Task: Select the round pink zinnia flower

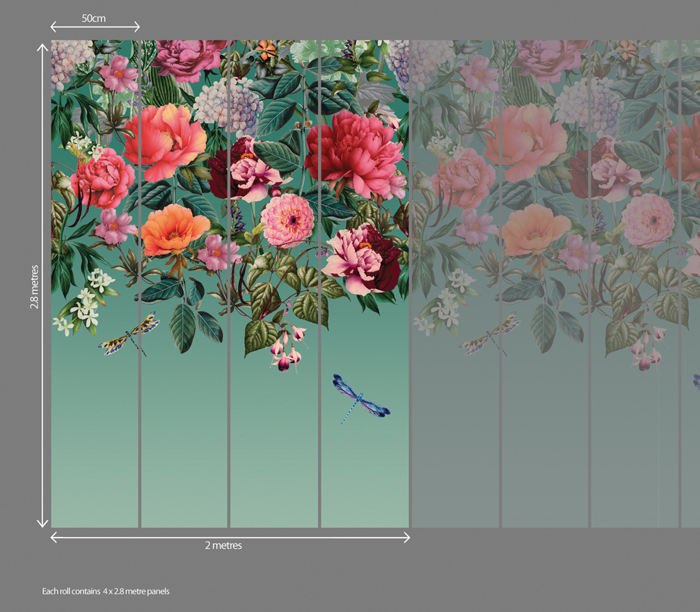Action: coord(287,220)
